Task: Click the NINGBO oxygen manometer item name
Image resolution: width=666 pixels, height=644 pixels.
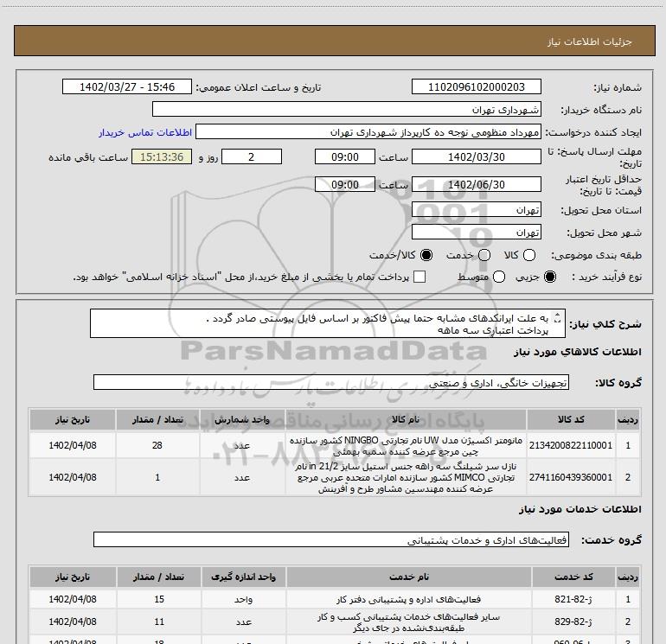Action: 406,446
